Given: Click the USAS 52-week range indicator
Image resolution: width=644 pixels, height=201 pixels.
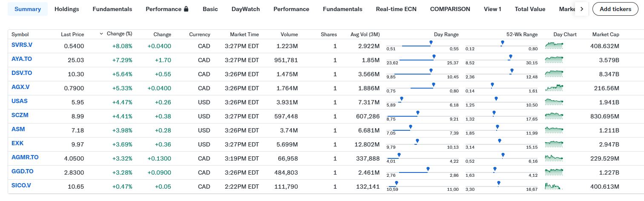Looking at the screenshot, I should point(496,99).
